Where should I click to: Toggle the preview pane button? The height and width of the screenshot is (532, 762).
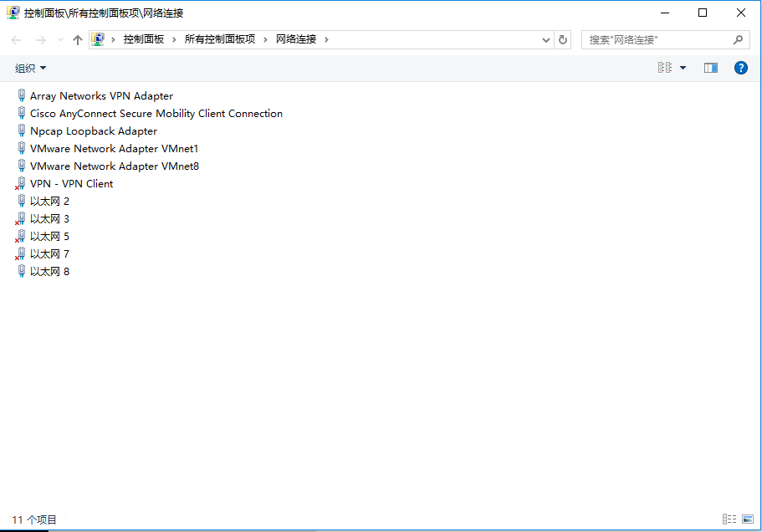(711, 68)
